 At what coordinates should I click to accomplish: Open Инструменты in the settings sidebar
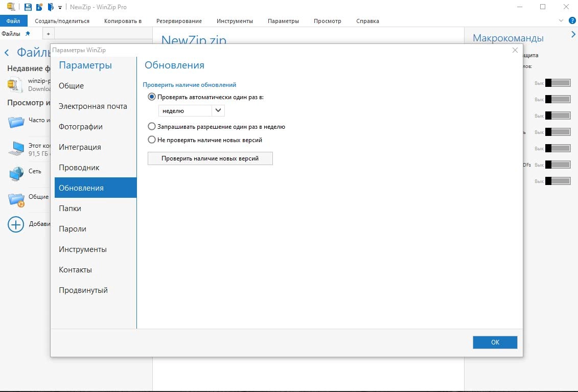pos(96,249)
